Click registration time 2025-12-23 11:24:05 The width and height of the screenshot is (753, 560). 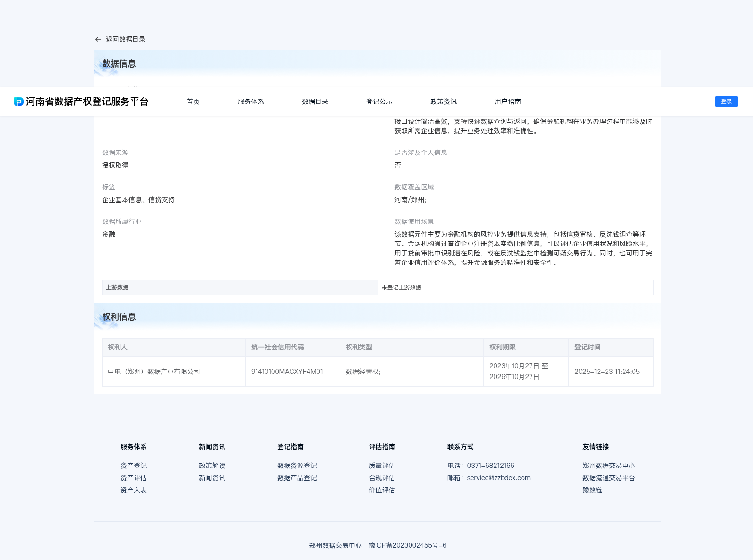click(x=607, y=372)
